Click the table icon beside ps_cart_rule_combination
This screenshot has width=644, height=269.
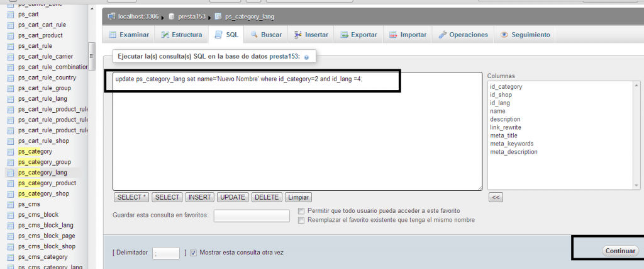tap(10, 67)
